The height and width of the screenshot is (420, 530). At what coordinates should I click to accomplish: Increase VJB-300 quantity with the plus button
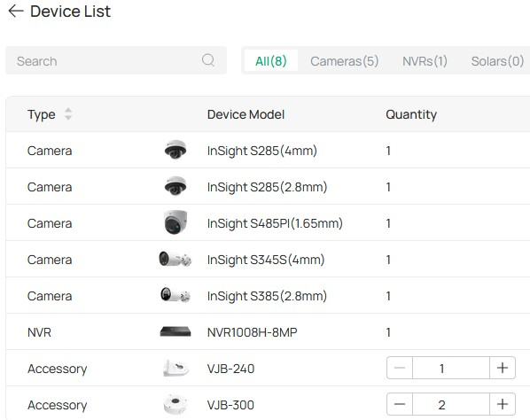[x=503, y=404]
